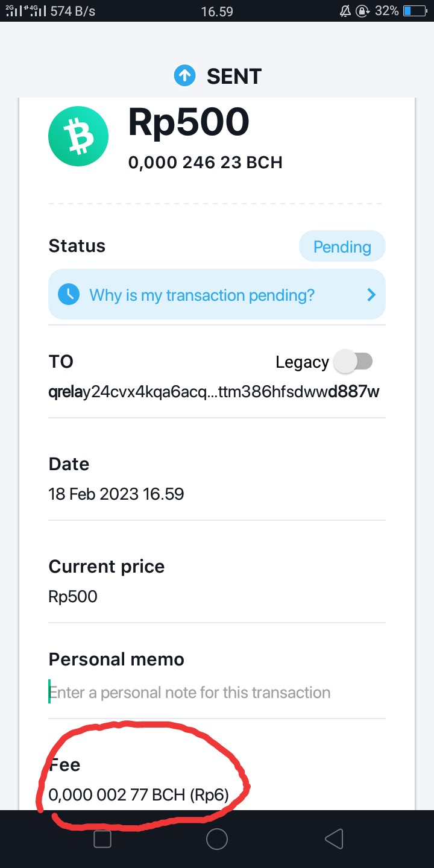Tap the Current price Rp500 value

click(x=73, y=597)
